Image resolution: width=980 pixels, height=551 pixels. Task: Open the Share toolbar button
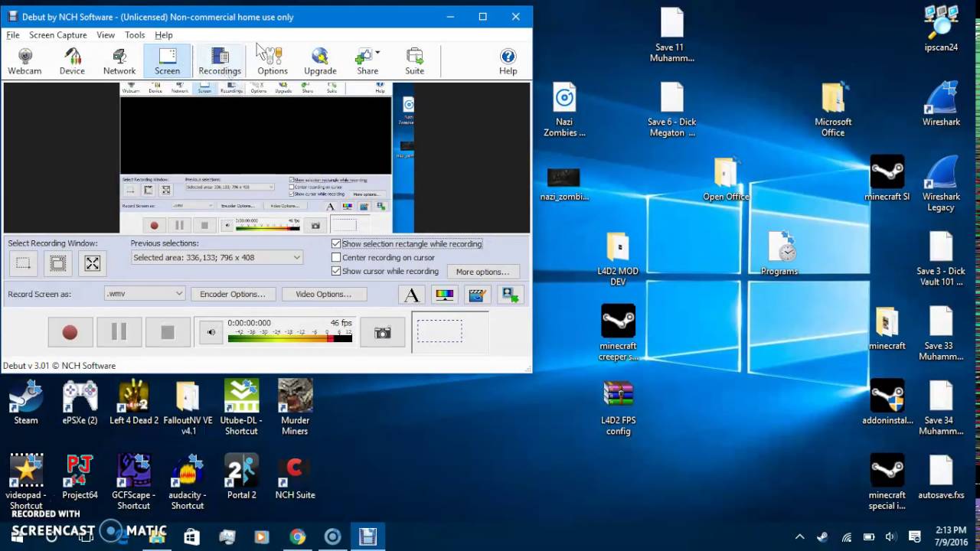click(x=367, y=61)
